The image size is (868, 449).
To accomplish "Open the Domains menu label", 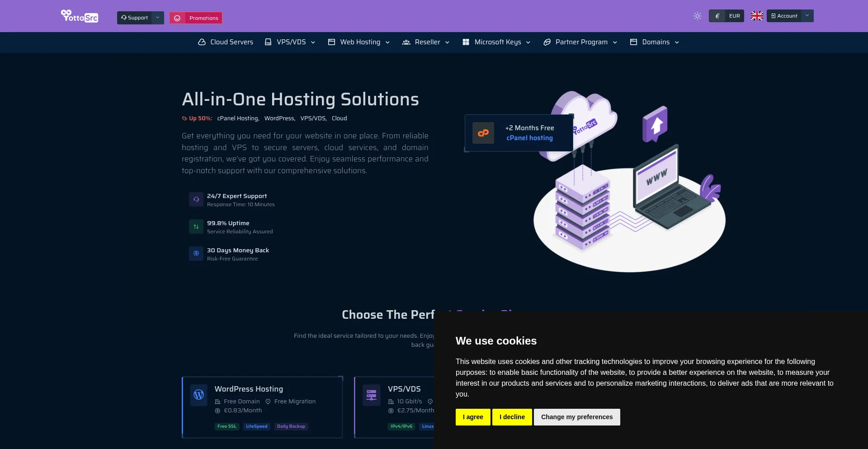I will (656, 42).
